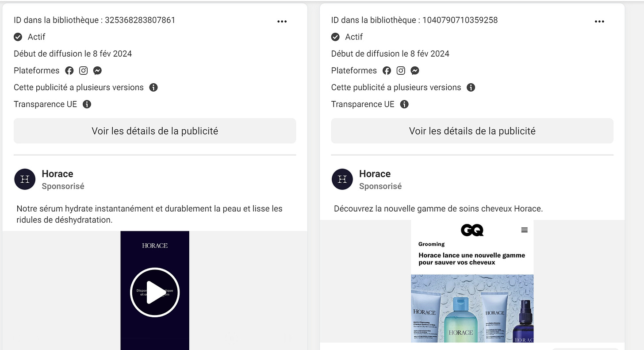Click Horace profile logo on right ad
The image size is (644, 350).
pos(342,179)
